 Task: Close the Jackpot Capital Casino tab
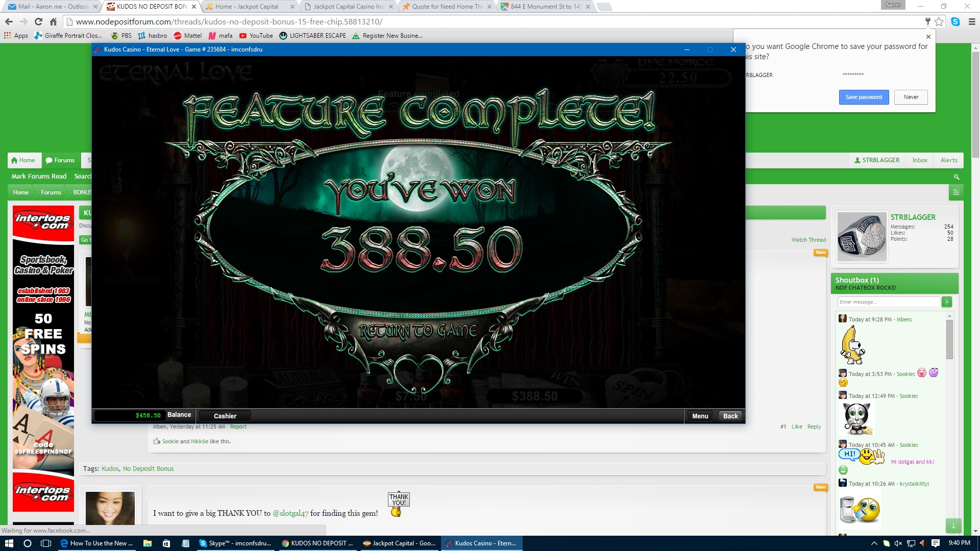point(391,7)
